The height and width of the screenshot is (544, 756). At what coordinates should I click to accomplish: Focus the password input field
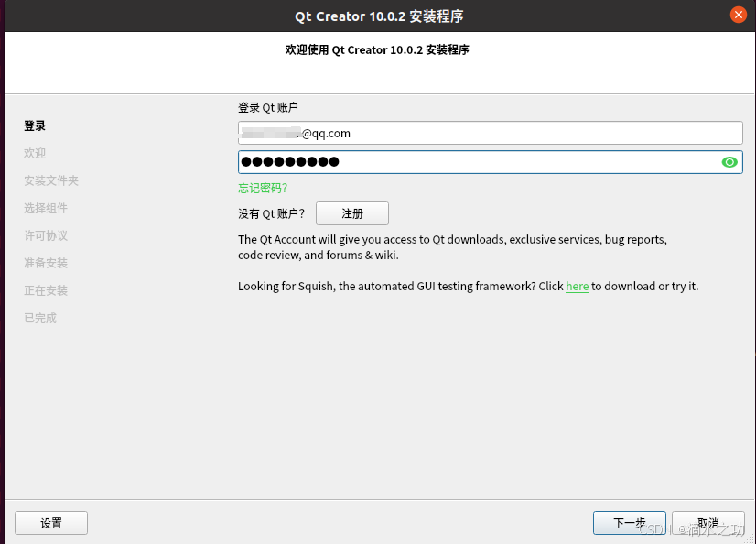490,162
